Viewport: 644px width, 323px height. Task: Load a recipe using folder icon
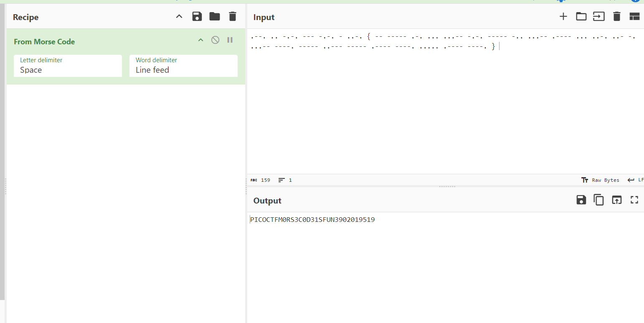[x=215, y=17]
